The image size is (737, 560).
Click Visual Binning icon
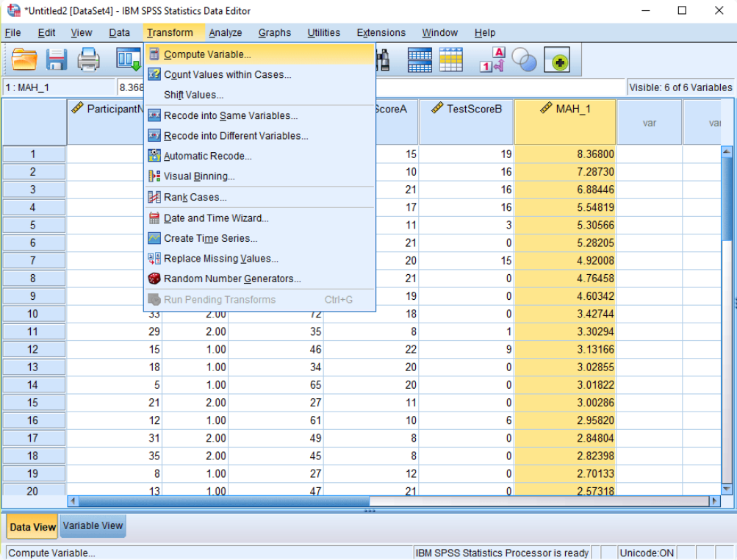[154, 176]
